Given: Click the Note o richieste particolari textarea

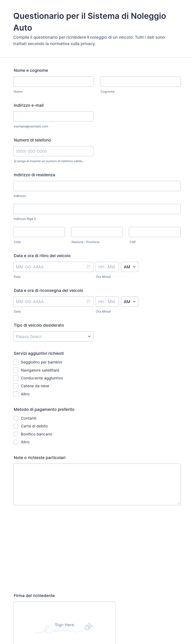Looking at the screenshot, I should pyautogui.click(x=97, y=484).
